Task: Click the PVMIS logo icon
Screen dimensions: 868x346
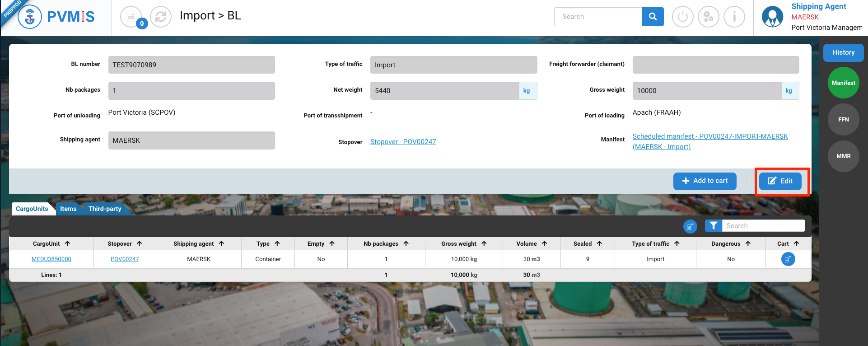Action: click(30, 17)
